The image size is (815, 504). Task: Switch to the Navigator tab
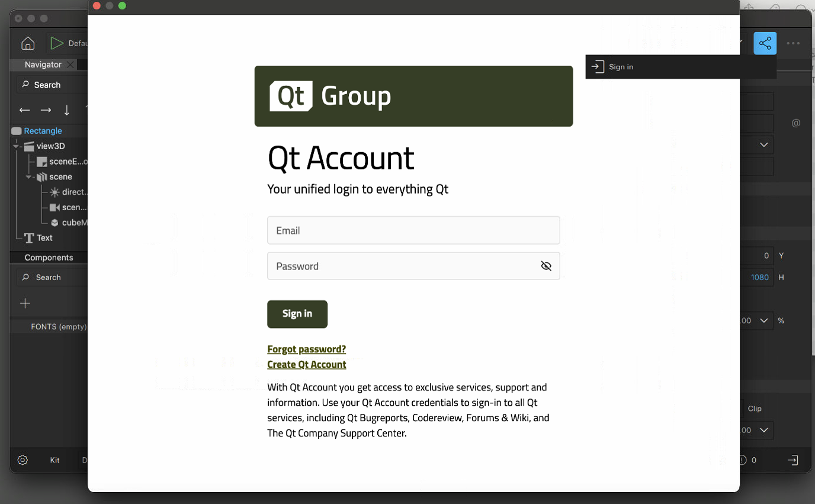[x=43, y=65]
